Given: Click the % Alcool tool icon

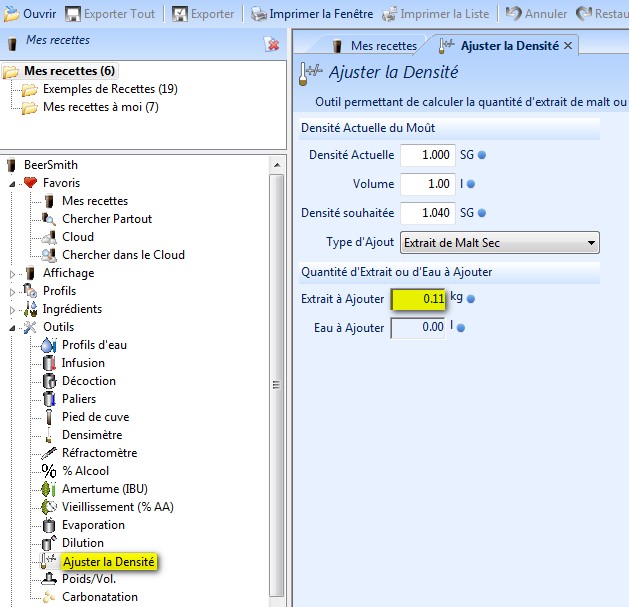Looking at the screenshot, I should (49, 471).
